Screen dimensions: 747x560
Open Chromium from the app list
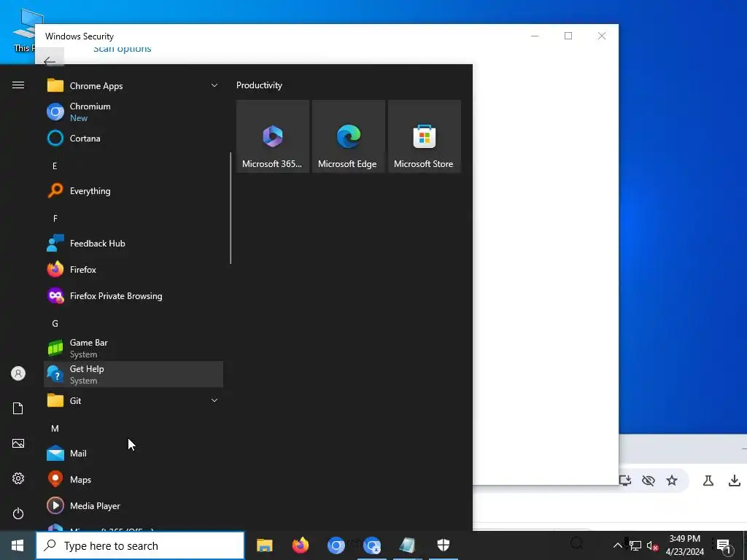tap(133, 112)
